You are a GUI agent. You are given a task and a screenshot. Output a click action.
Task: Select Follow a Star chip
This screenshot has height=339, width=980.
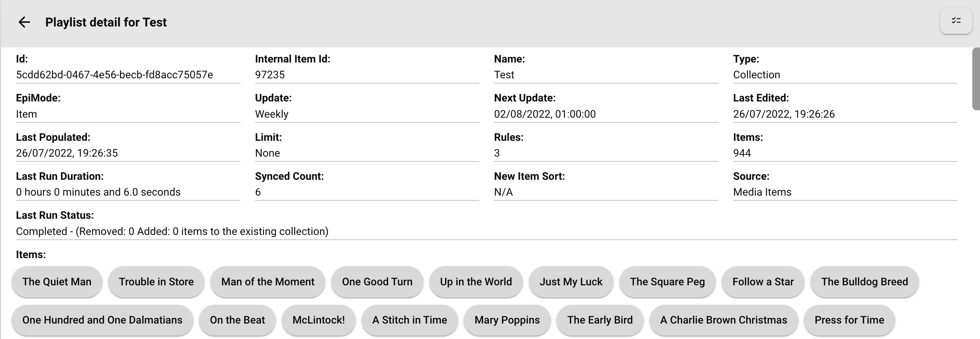point(763,282)
